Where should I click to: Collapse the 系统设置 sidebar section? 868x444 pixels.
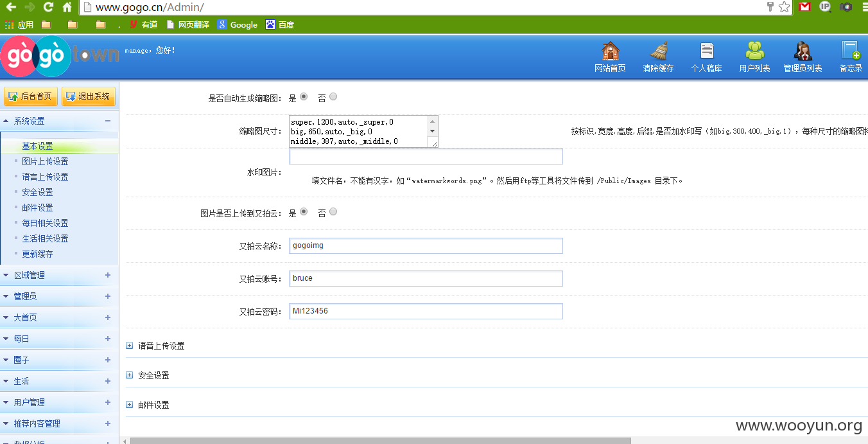click(108, 121)
